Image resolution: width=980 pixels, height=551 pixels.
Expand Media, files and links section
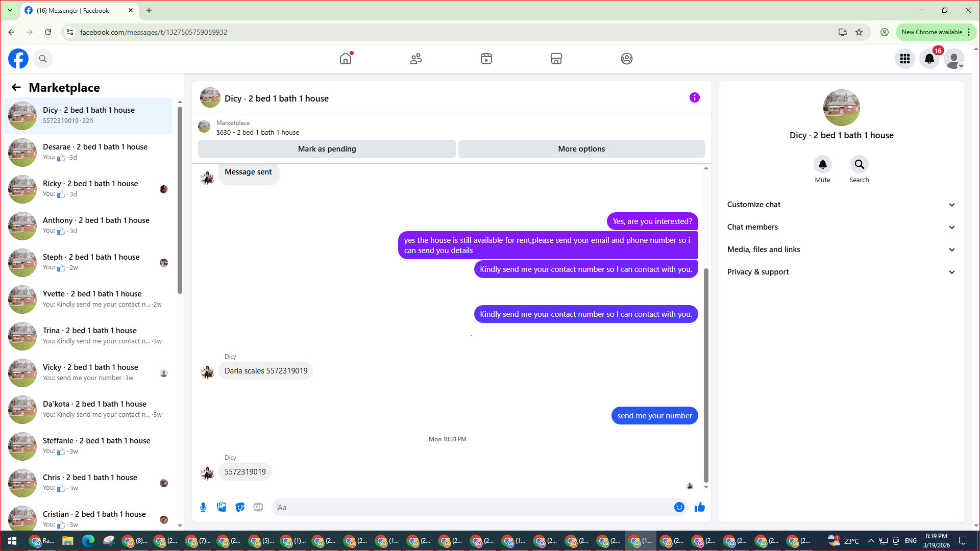(x=841, y=249)
